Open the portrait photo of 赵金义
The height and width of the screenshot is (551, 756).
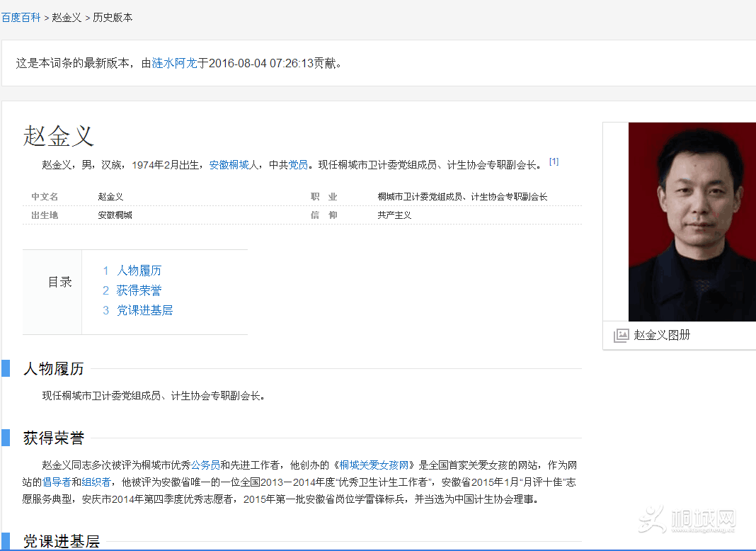coord(692,222)
